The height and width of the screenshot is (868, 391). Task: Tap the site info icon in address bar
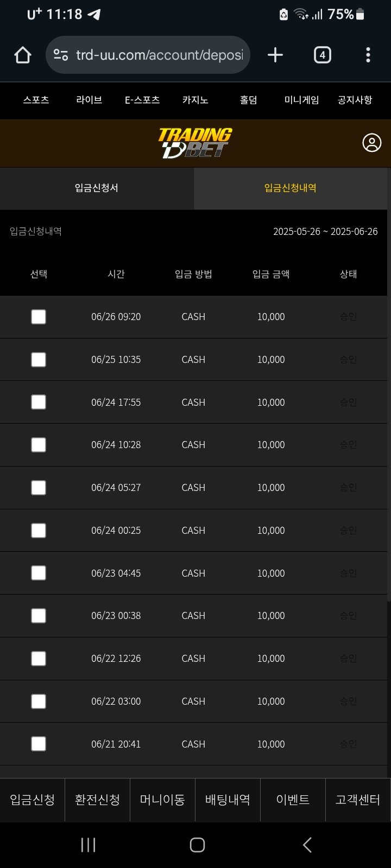[61, 55]
